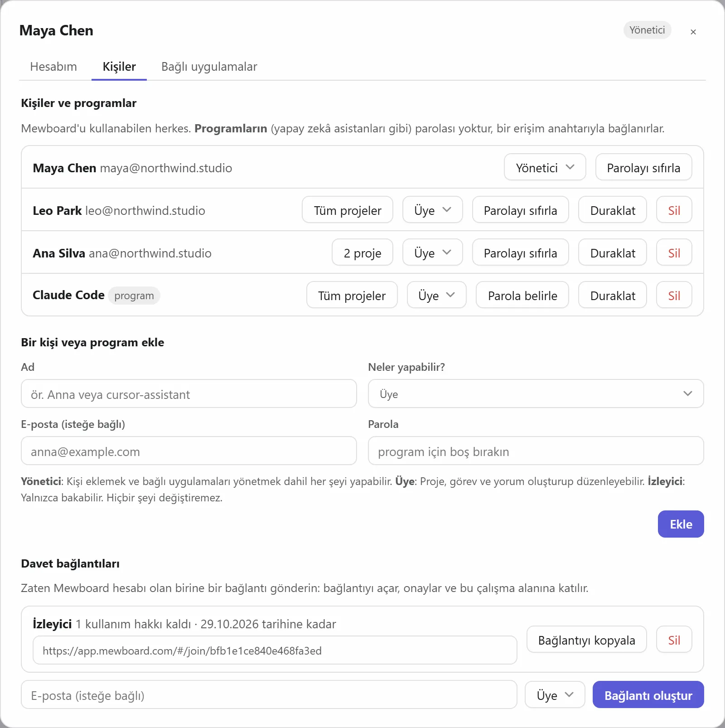
Task: Expand Ana Silva's Üye role dropdown
Action: point(433,252)
